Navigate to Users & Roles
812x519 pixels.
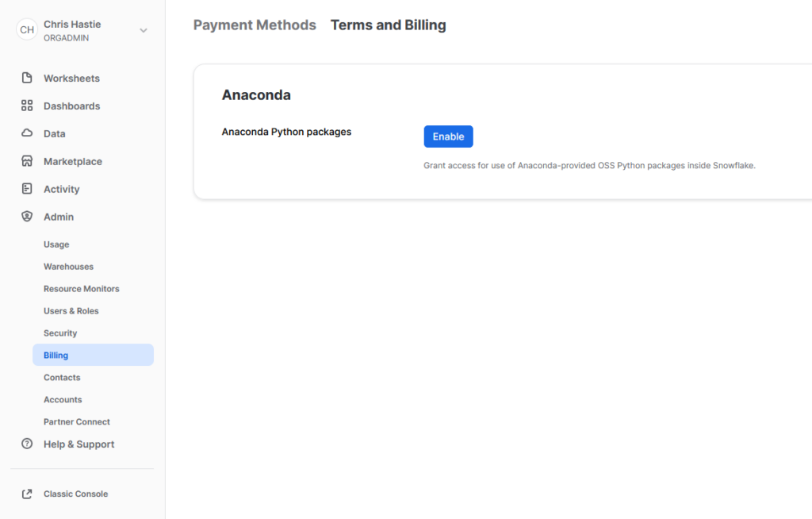click(x=71, y=311)
